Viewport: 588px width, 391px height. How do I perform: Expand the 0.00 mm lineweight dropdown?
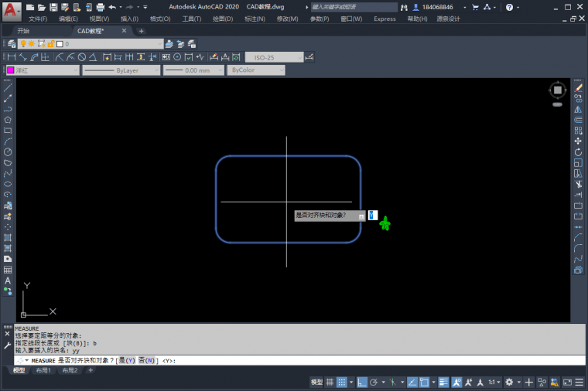tap(193, 70)
